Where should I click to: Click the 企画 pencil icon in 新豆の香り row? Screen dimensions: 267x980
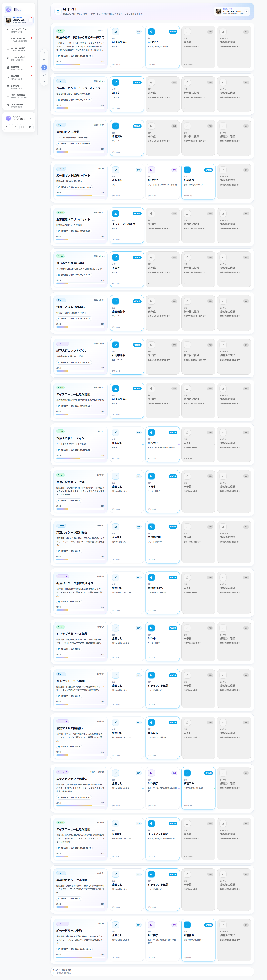coord(115,32)
